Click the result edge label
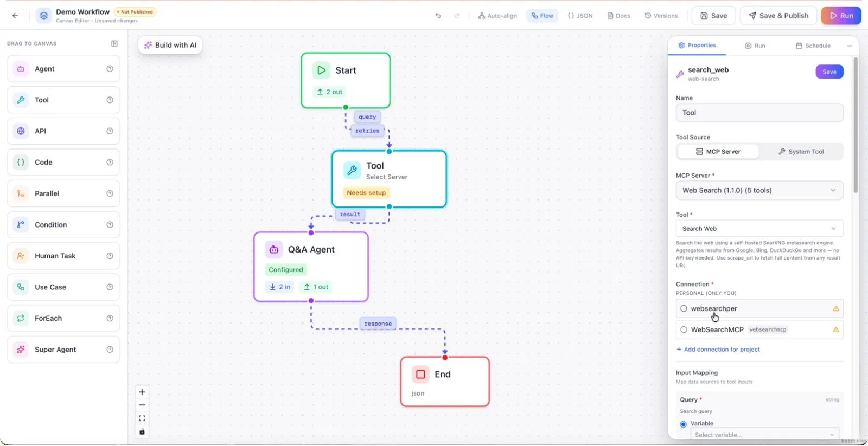 click(350, 214)
